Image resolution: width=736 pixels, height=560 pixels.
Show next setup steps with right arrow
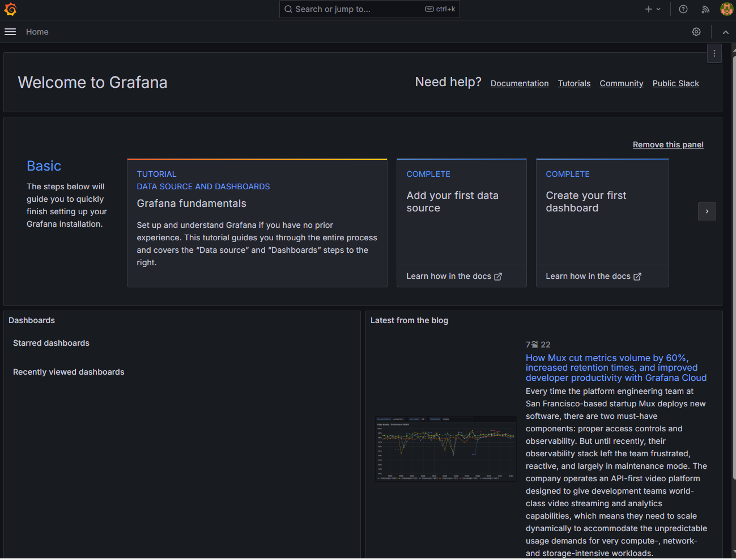pyautogui.click(x=707, y=211)
